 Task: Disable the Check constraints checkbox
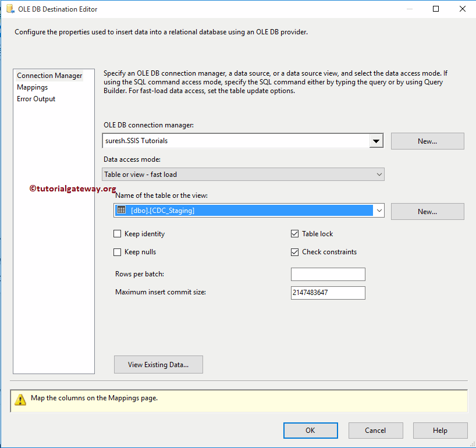click(x=295, y=252)
